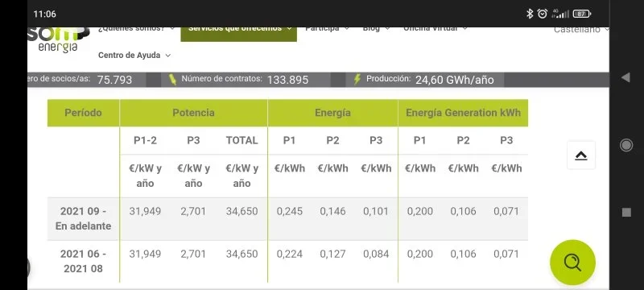Expand the Oficina Virtual menu
Viewport: 644px width, 290px height.
click(x=435, y=29)
